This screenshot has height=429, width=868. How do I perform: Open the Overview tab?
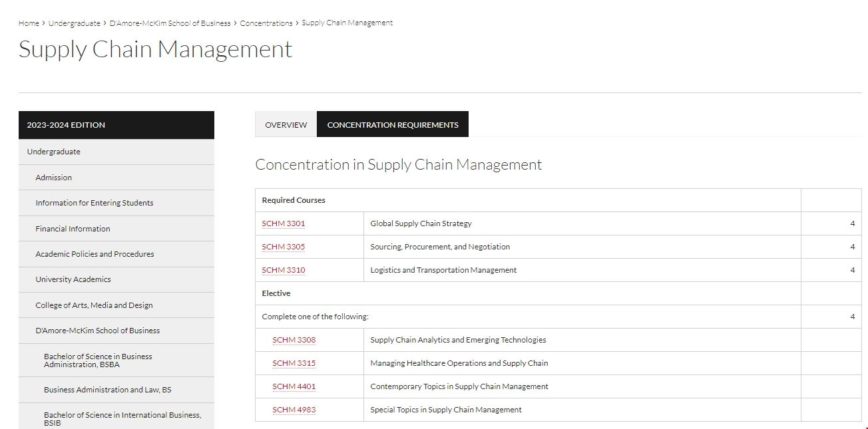point(286,124)
